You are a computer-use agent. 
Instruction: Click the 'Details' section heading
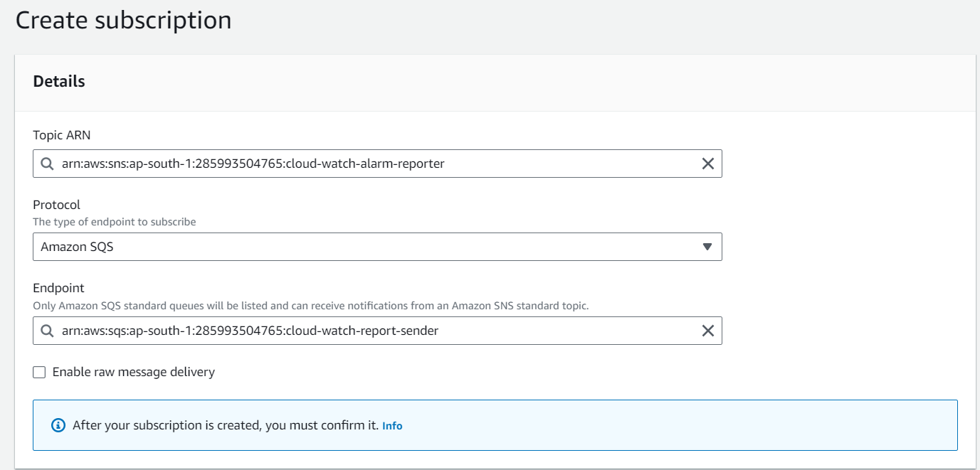pyautogui.click(x=59, y=81)
